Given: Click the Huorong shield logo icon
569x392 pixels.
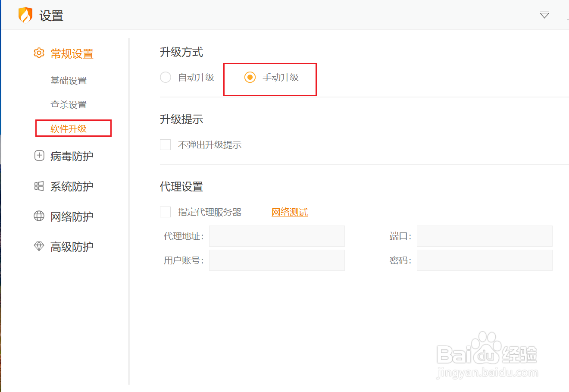Looking at the screenshot, I should [25, 16].
